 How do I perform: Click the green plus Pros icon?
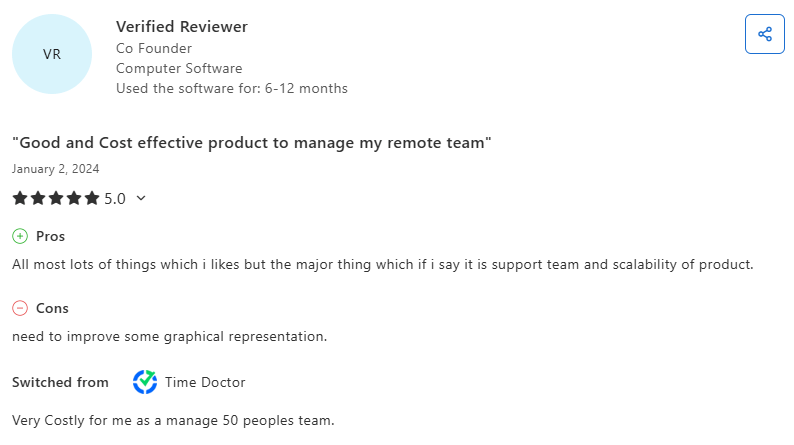20,236
